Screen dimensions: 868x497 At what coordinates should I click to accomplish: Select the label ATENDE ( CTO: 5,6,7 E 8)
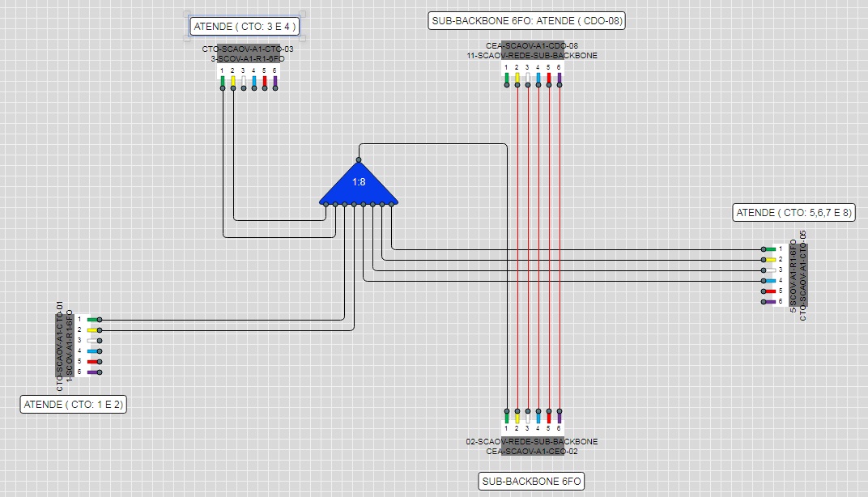(794, 213)
